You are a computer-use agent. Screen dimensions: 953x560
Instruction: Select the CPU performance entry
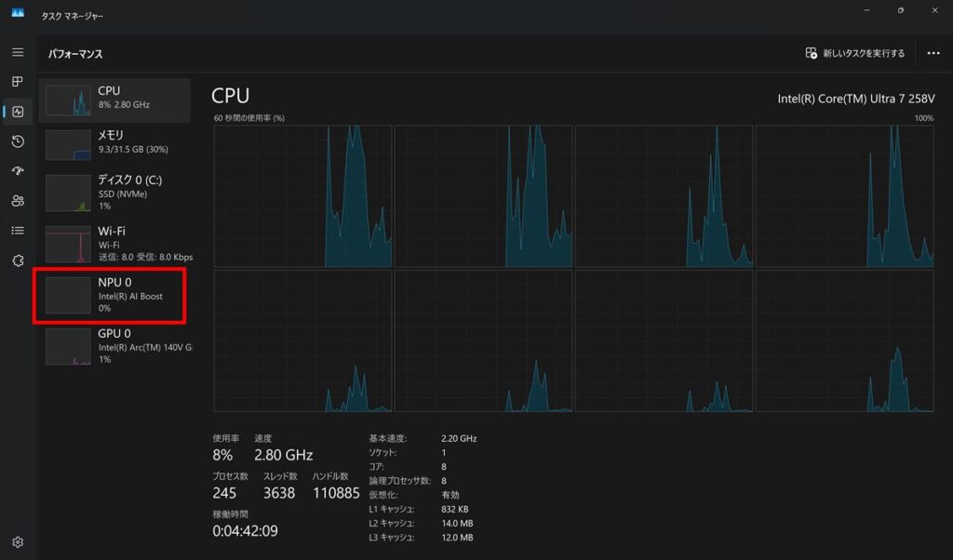114,100
